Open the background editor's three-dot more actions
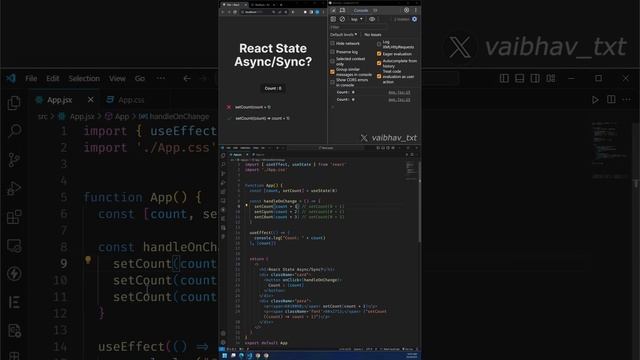The height and width of the screenshot is (360, 640). [627, 100]
